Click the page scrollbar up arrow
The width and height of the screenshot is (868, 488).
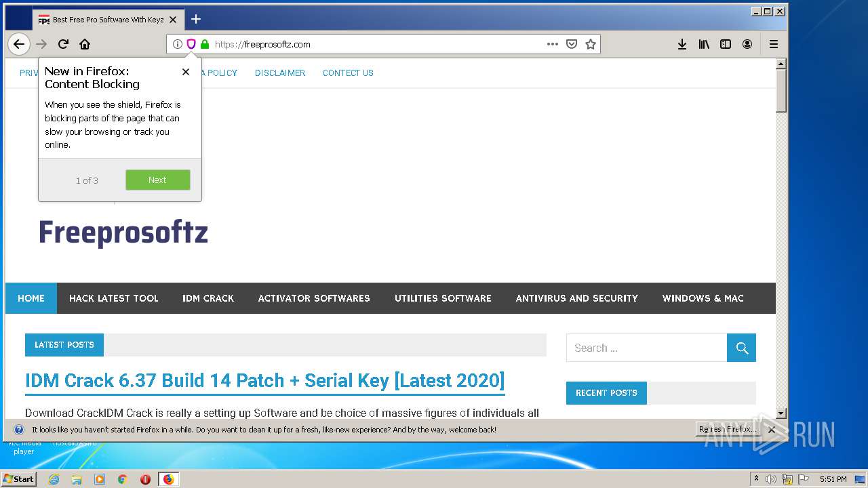click(781, 64)
